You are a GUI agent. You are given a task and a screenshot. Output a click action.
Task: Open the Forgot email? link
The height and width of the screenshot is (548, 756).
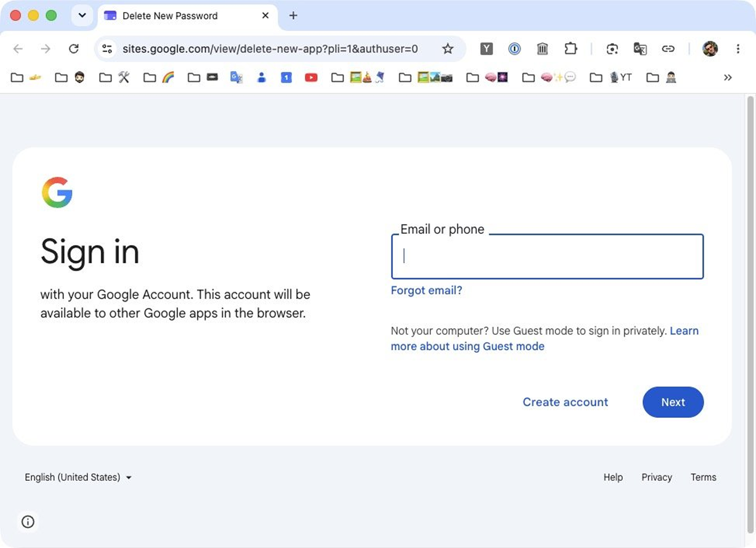coord(426,290)
